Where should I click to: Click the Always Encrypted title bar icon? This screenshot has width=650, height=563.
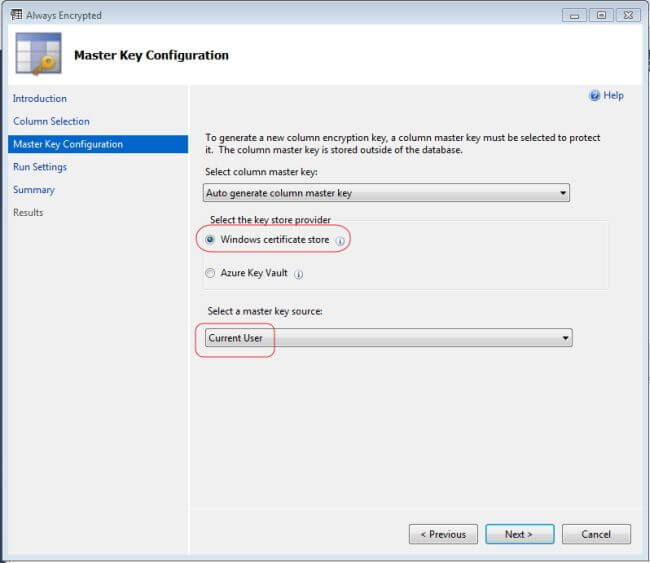[17, 15]
